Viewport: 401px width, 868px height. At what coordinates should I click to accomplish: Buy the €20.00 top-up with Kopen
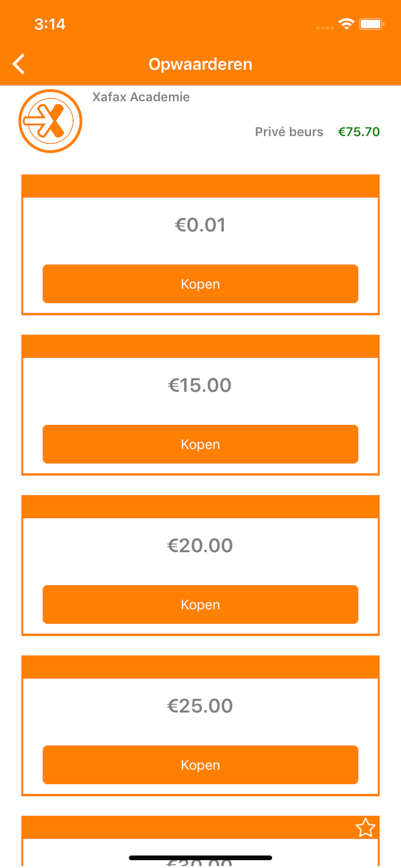(200, 604)
